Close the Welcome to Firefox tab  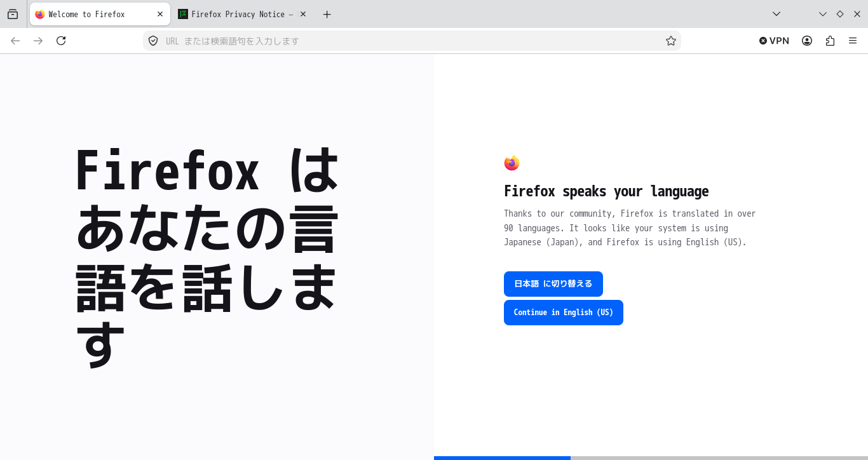pos(160,14)
